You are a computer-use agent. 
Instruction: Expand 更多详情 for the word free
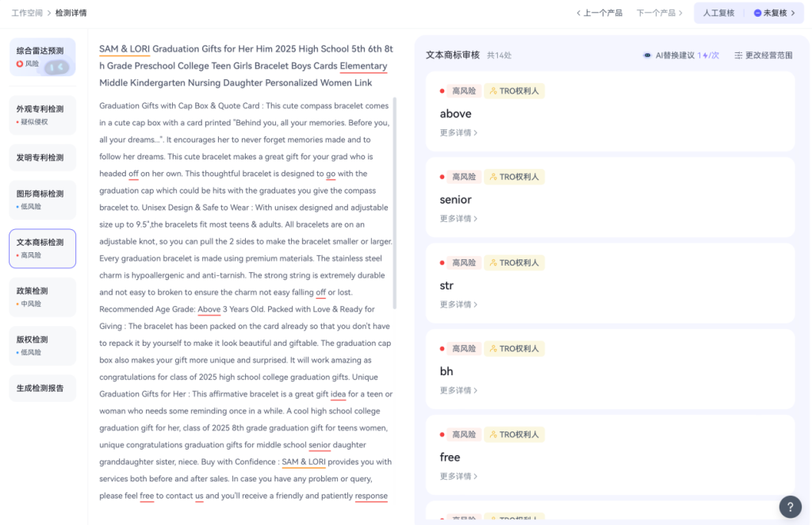tap(458, 477)
